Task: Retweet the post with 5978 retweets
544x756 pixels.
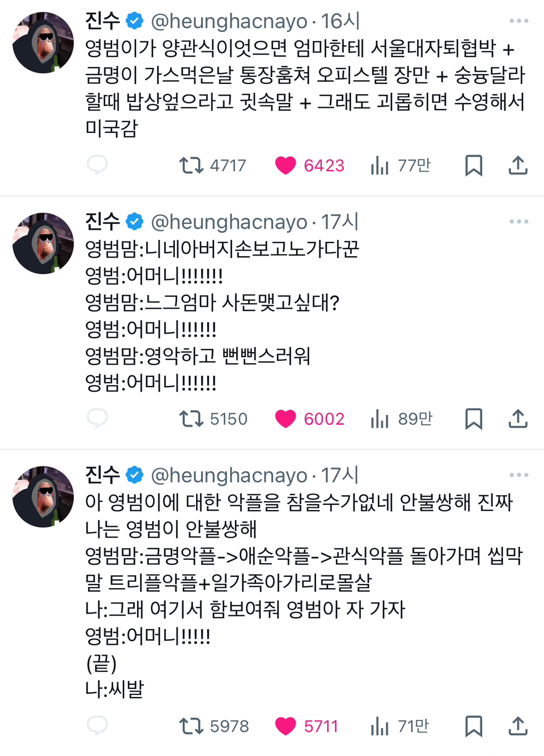Action: (191, 726)
